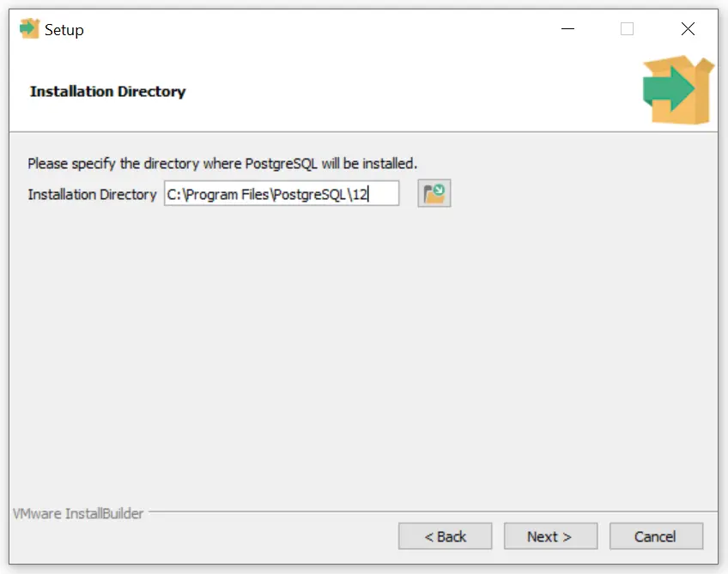Click the Setup installer icon in title bar
The width and height of the screenshot is (728, 574).
pyautogui.click(x=29, y=29)
